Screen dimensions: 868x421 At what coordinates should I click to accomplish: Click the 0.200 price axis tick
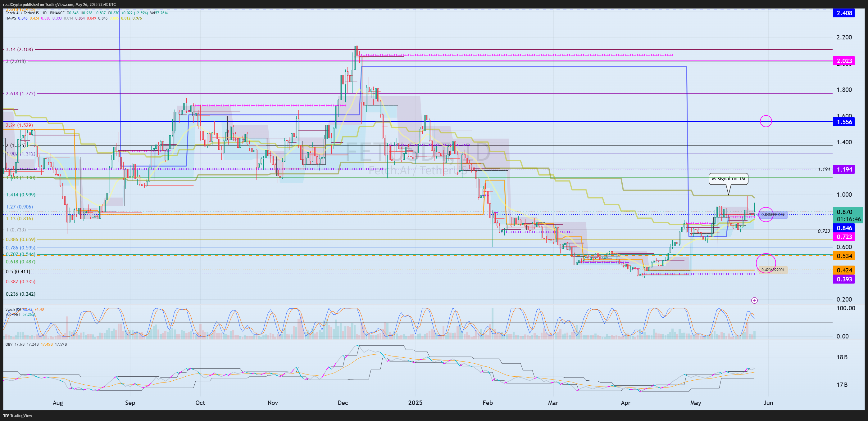tap(844, 299)
